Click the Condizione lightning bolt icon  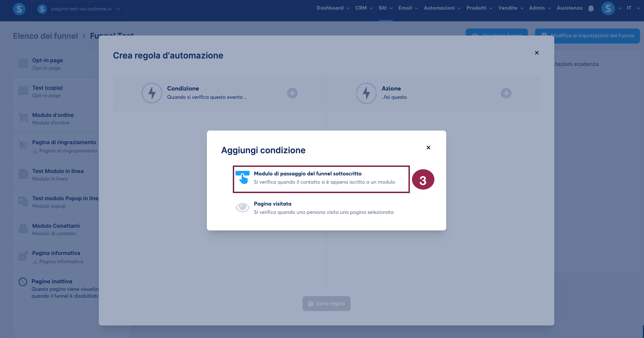pos(152,93)
